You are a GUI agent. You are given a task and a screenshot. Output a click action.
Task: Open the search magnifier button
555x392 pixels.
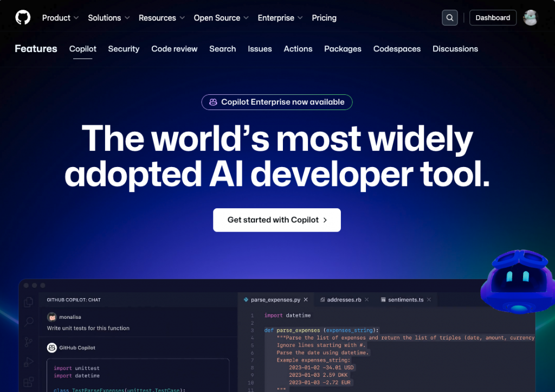pyautogui.click(x=449, y=18)
